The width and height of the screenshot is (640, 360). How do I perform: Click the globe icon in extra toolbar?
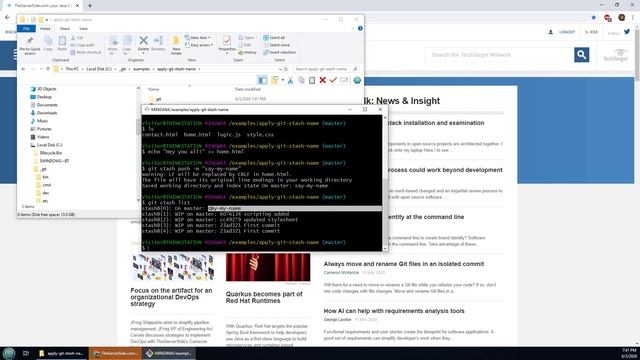click(357, 80)
